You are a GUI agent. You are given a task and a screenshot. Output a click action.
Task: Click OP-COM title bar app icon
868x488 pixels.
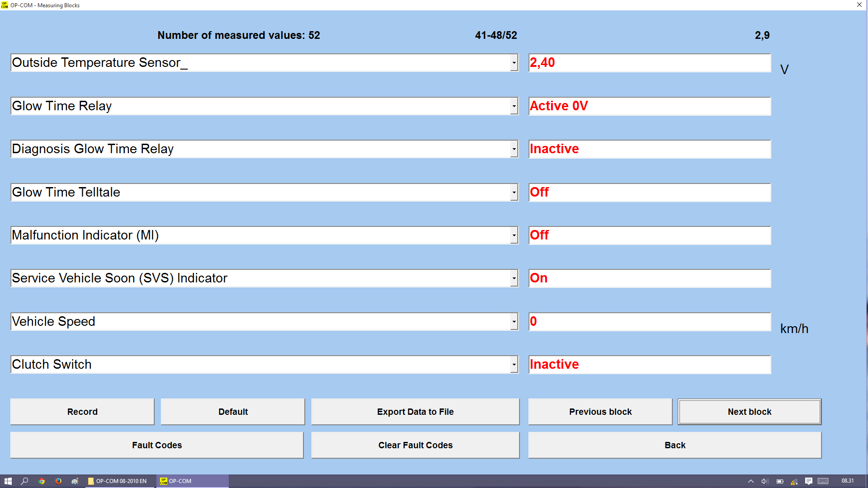[x=5, y=5]
